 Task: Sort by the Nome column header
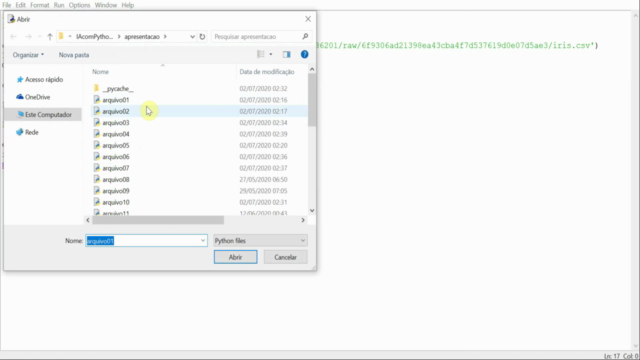click(100, 72)
